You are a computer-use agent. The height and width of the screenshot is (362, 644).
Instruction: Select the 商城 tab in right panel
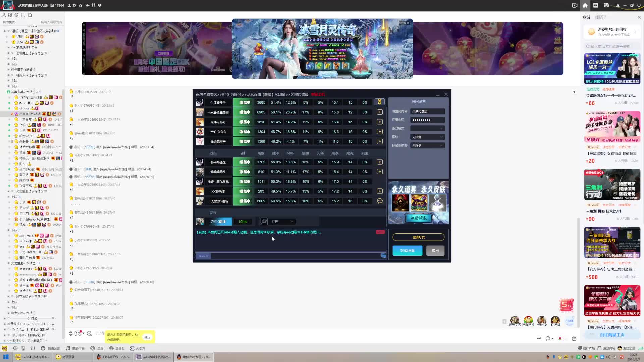[x=586, y=17]
